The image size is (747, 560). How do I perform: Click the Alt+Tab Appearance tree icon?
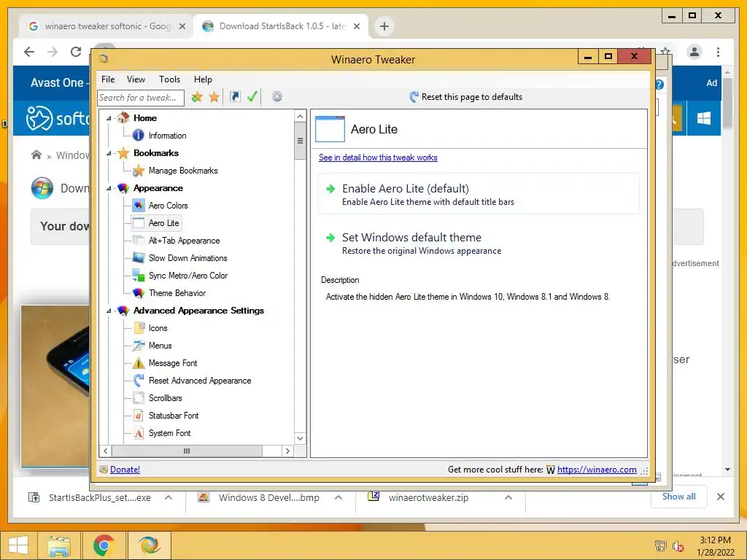138,241
